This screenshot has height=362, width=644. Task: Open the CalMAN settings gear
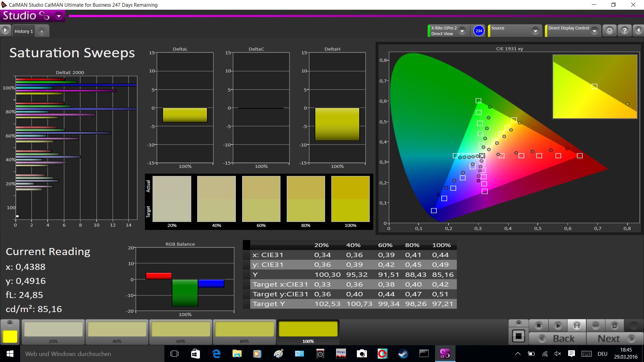pos(609,31)
